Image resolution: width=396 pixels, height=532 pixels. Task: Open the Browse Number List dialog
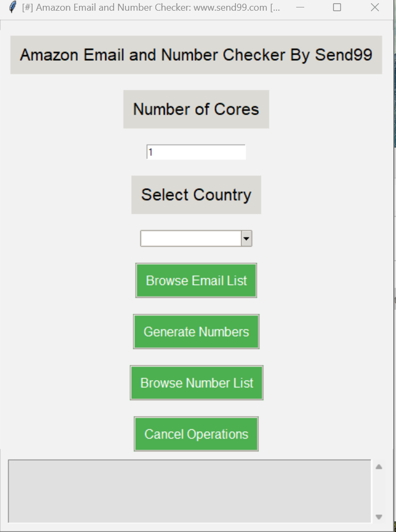tap(196, 383)
